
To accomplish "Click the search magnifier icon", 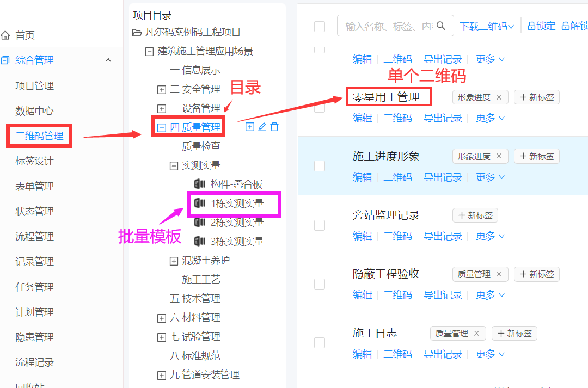I will (442, 26).
